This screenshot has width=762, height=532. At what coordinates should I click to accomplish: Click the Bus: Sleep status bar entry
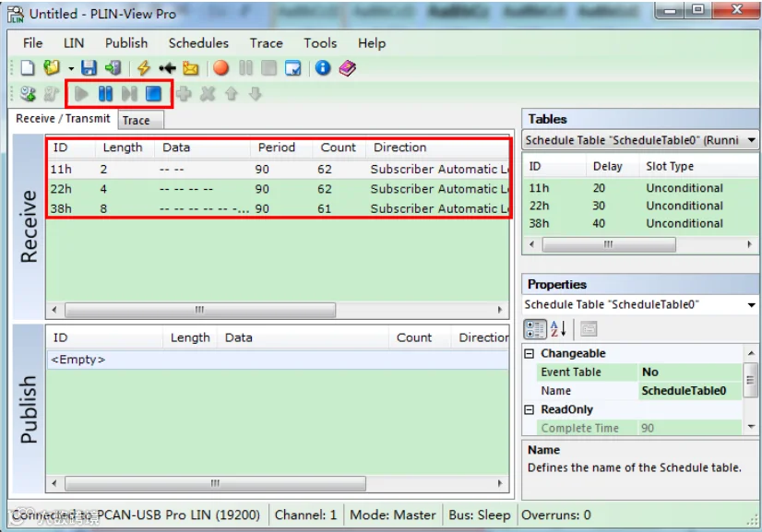[480, 515]
